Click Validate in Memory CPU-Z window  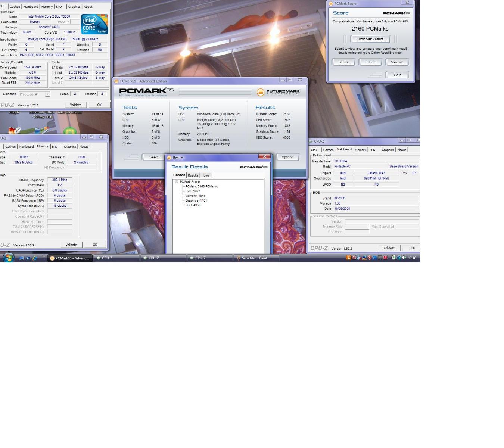[x=71, y=245]
